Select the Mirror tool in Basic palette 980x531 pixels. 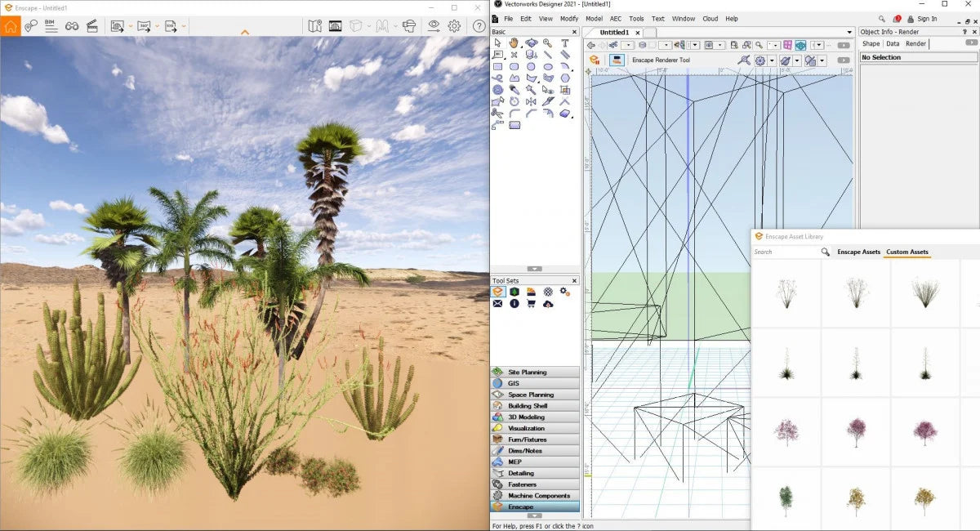pos(531,102)
